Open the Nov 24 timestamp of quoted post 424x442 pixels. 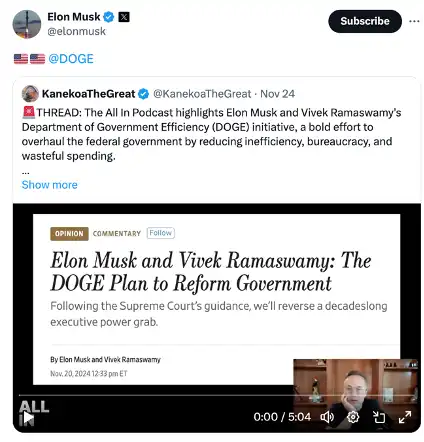click(277, 94)
